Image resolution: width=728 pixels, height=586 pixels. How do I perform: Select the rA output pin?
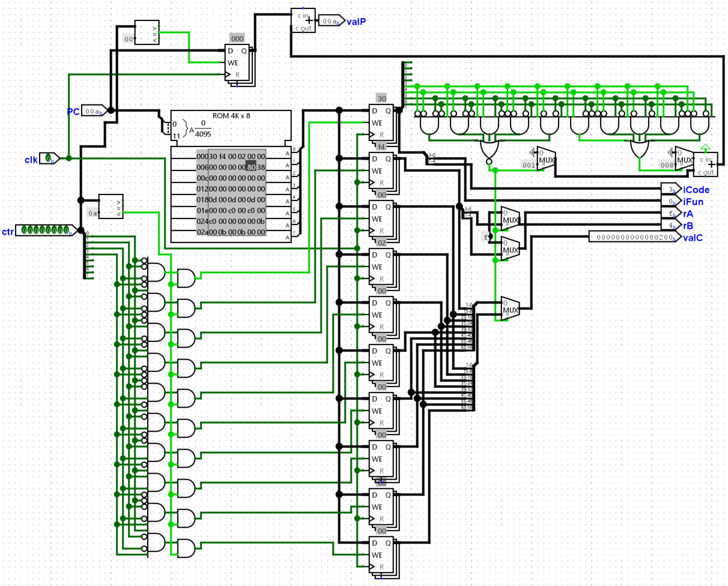coord(671,213)
